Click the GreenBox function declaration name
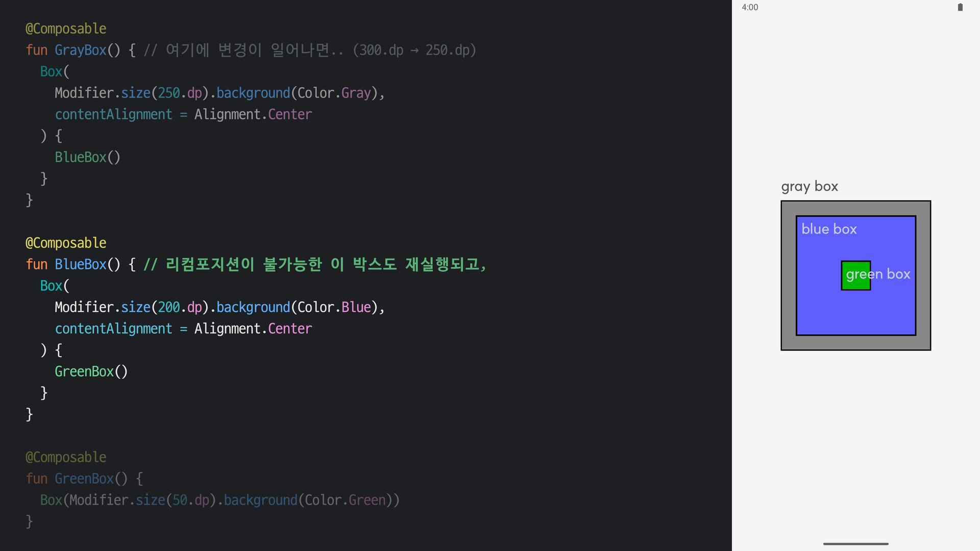 click(84, 479)
